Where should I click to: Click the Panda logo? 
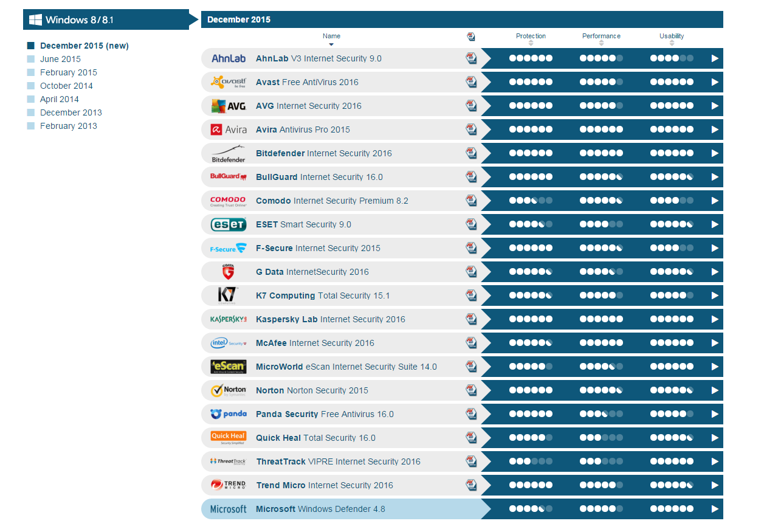[x=228, y=414]
